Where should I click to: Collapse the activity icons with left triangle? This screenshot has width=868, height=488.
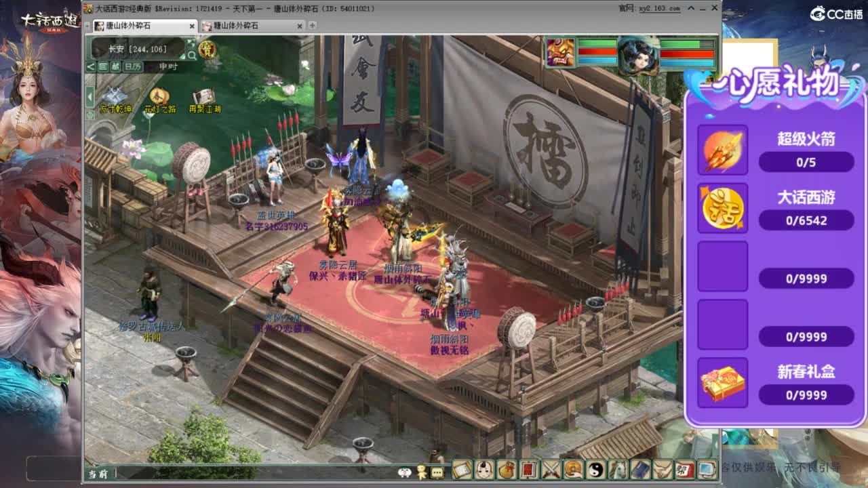coord(90,97)
